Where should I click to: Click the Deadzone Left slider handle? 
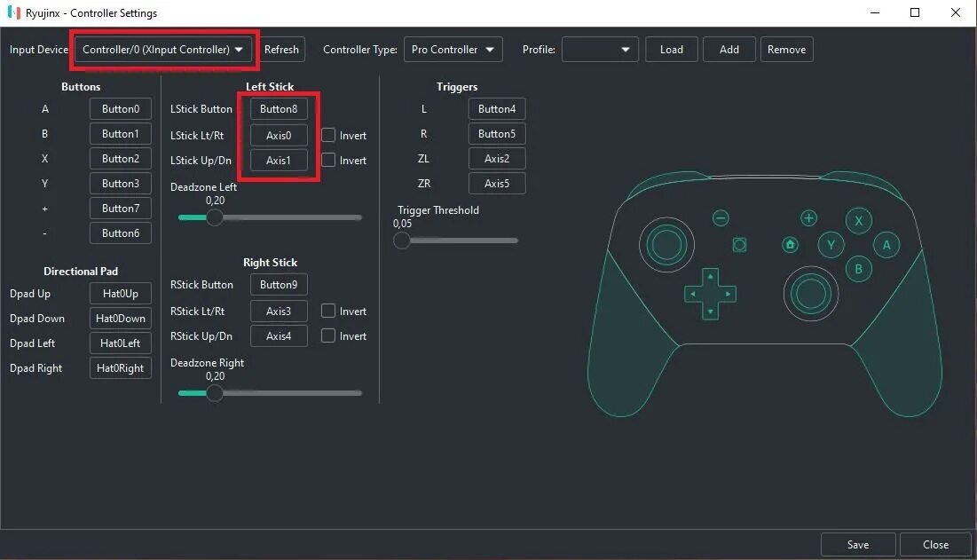(215, 217)
